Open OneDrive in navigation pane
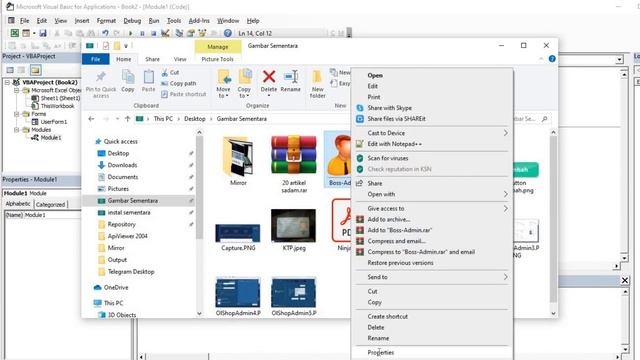The image size is (640, 360). click(116, 288)
